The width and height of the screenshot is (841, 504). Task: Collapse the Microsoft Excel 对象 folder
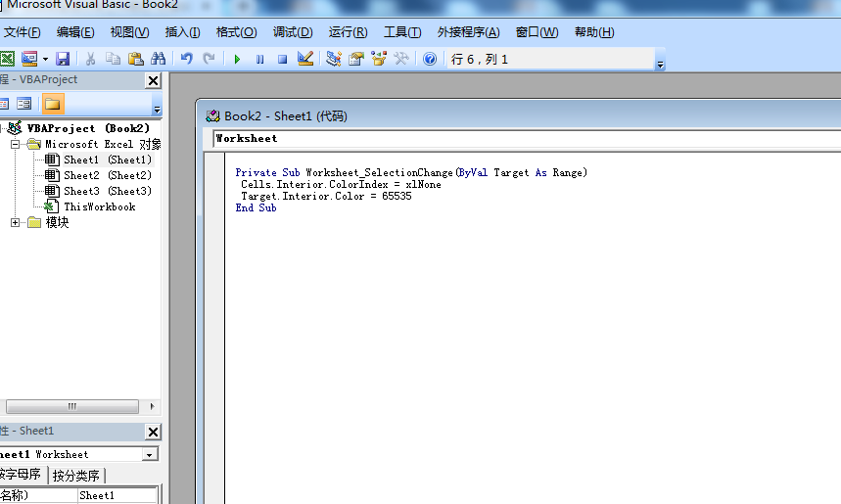coord(16,144)
